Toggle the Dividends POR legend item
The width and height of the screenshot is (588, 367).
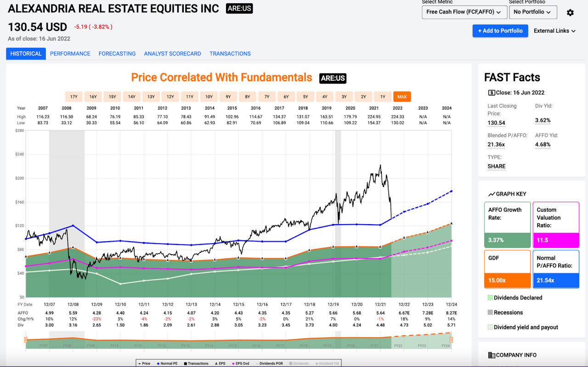[269, 363]
